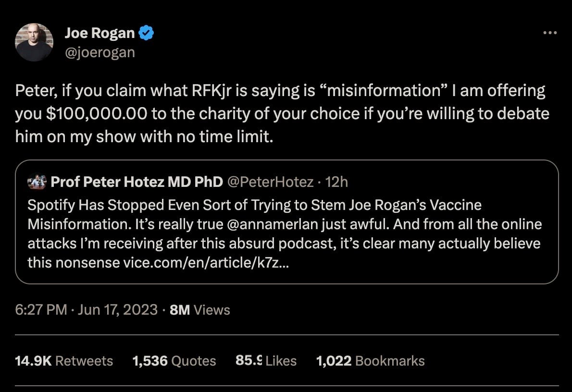Click the Joe Rogan display name

(x=99, y=33)
